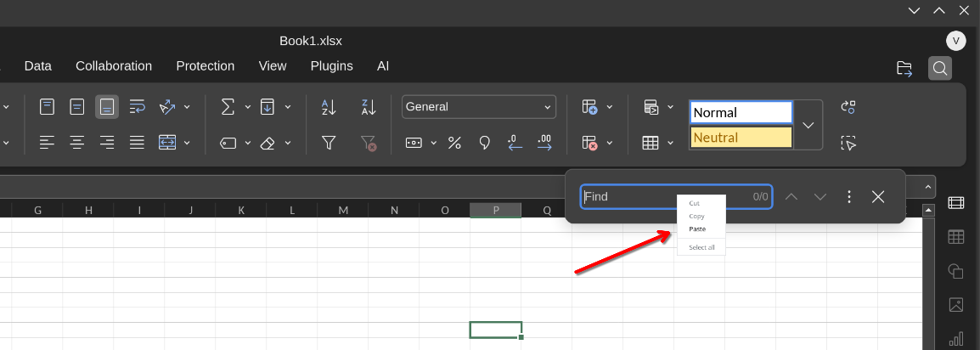This screenshot has width=980, height=350.
Task: Open the General number format dropdown
Action: pos(479,107)
